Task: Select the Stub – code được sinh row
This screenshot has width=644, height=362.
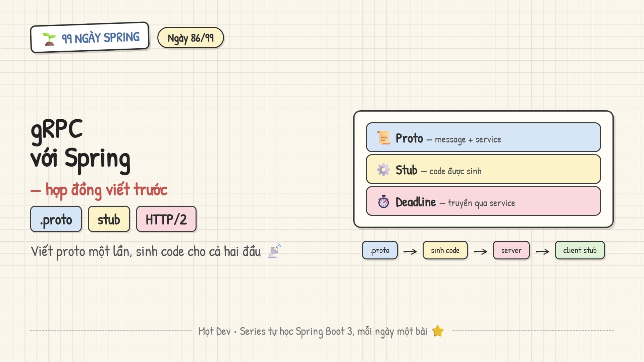Action: tap(483, 169)
